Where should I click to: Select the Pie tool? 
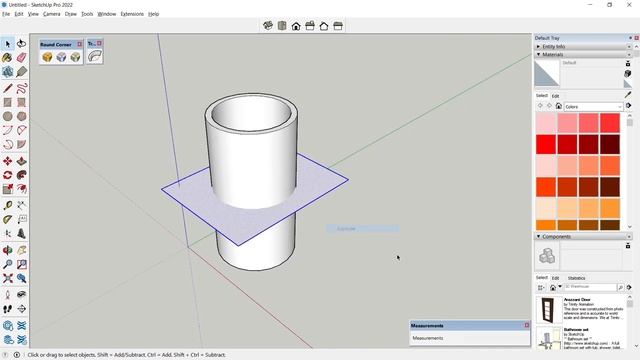click(22, 144)
